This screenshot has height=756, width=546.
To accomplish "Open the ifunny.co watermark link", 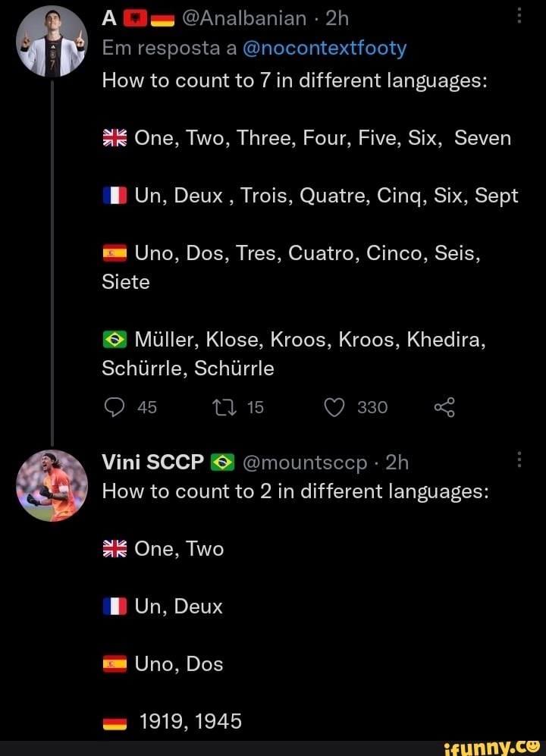I will (x=501, y=746).
